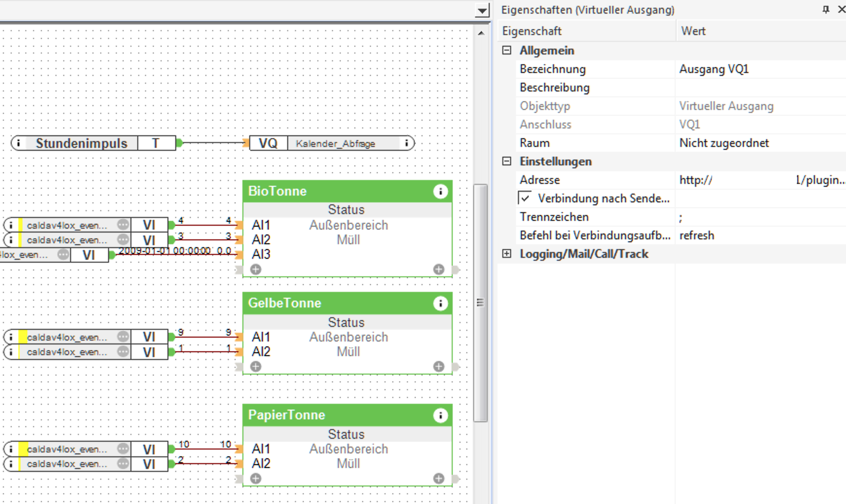Select the VQ Kalender_Abfrage output block

332,143
